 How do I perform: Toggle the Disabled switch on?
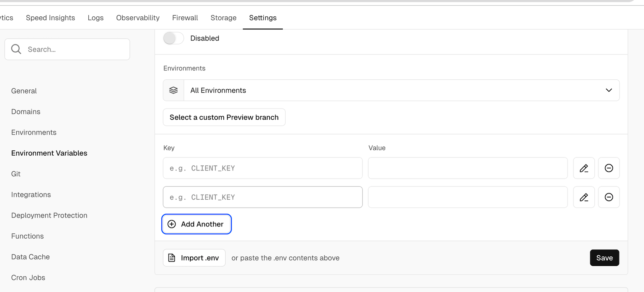click(x=174, y=38)
